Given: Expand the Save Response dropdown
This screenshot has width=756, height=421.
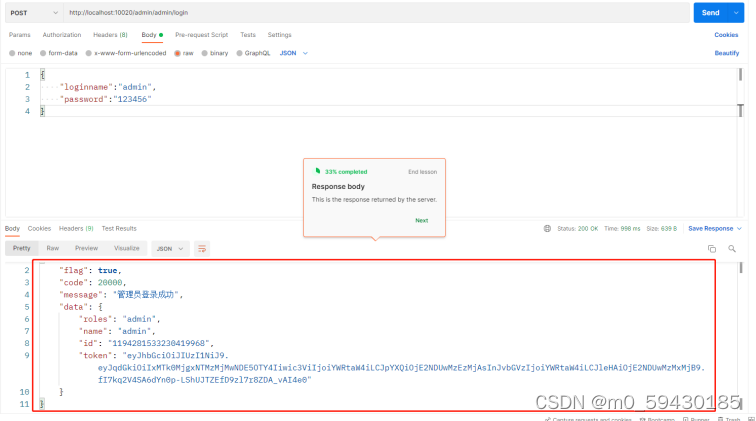Looking at the screenshot, I should point(739,229).
